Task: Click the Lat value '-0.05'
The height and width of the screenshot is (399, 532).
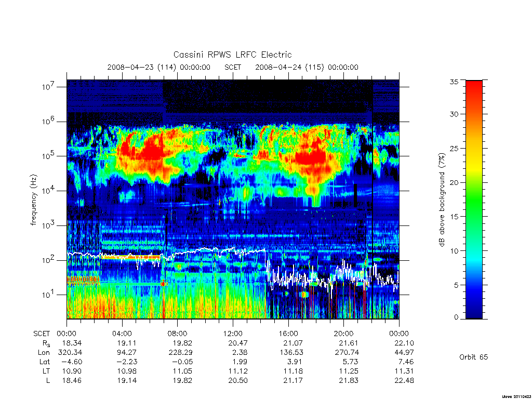Action: (x=181, y=362)
